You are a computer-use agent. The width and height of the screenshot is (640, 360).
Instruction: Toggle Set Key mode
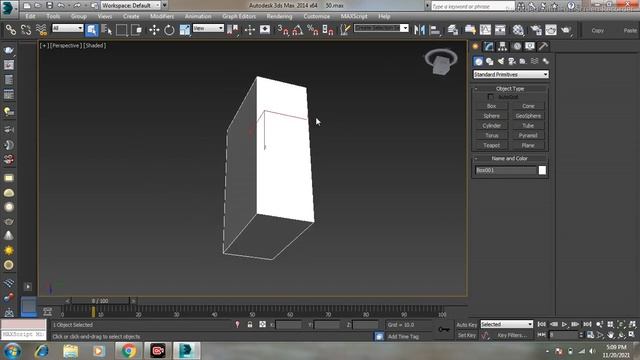pyautogui.click(x=467, y=335)
